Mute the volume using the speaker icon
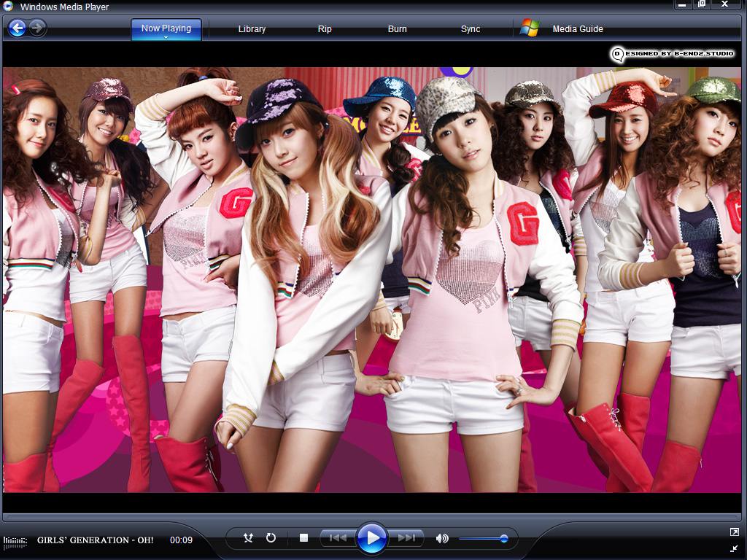Viewport: 747px width, 560px height. tap(442, 539)
